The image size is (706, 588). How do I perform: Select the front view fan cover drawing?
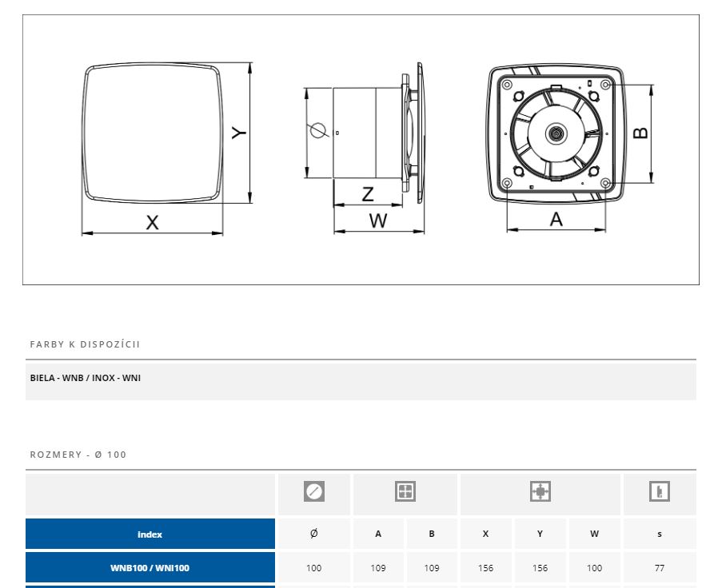[x=152, y=133]
